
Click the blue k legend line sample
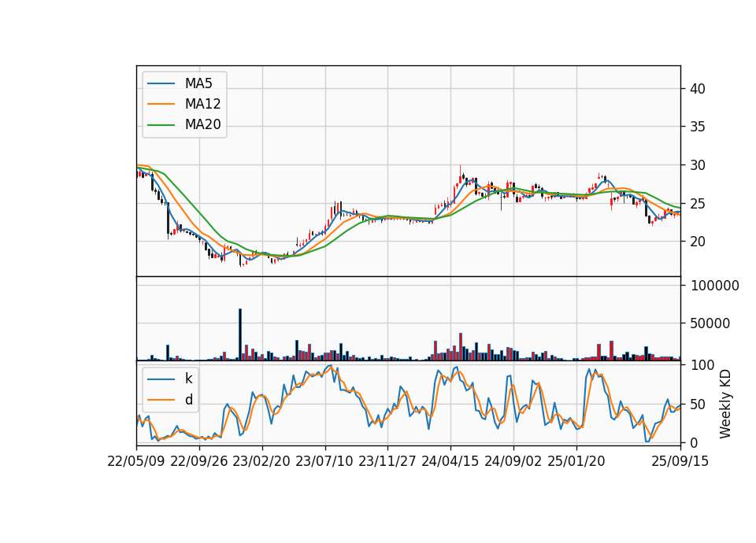point(161,379)
